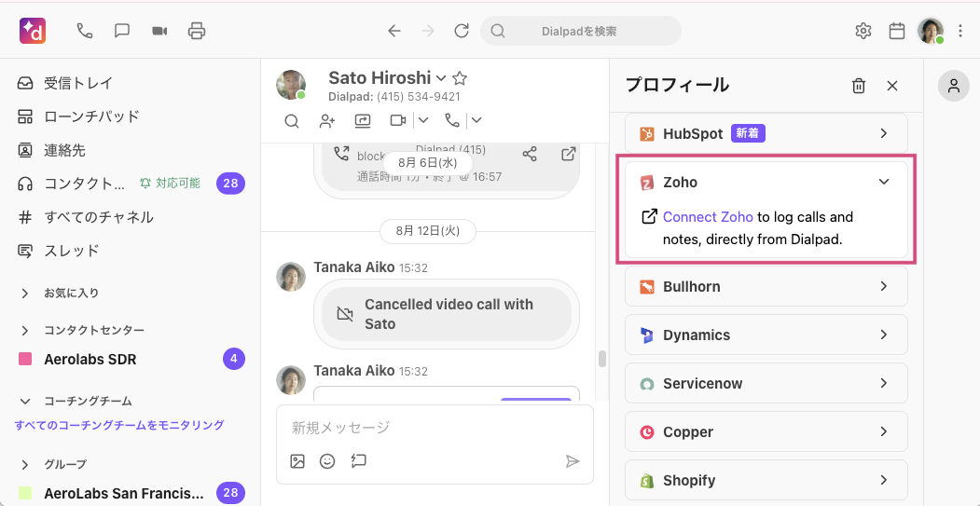Click the screen share icon
The image size is (980, 506).
point(363,120)
